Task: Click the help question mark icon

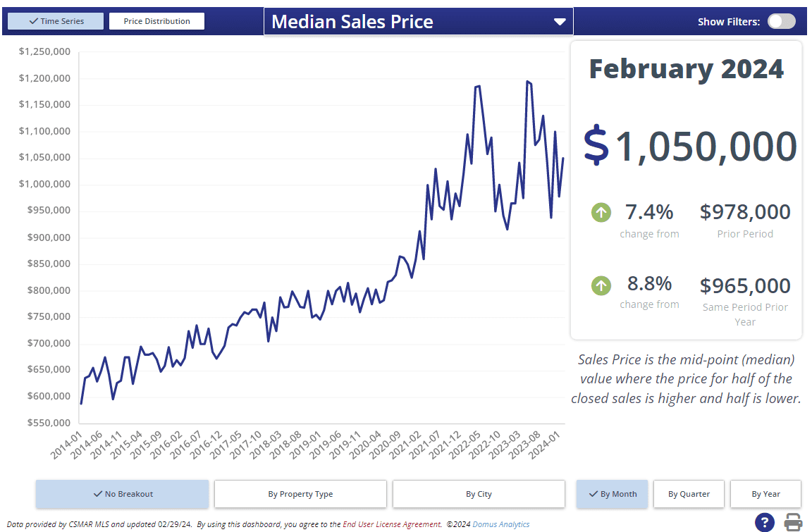Action: pyautogui.click(x=765, y=522)
